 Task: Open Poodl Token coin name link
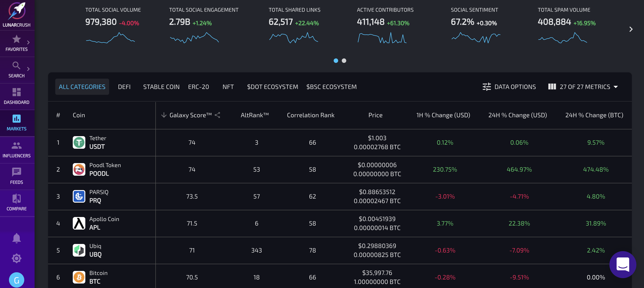click(105, 165)
